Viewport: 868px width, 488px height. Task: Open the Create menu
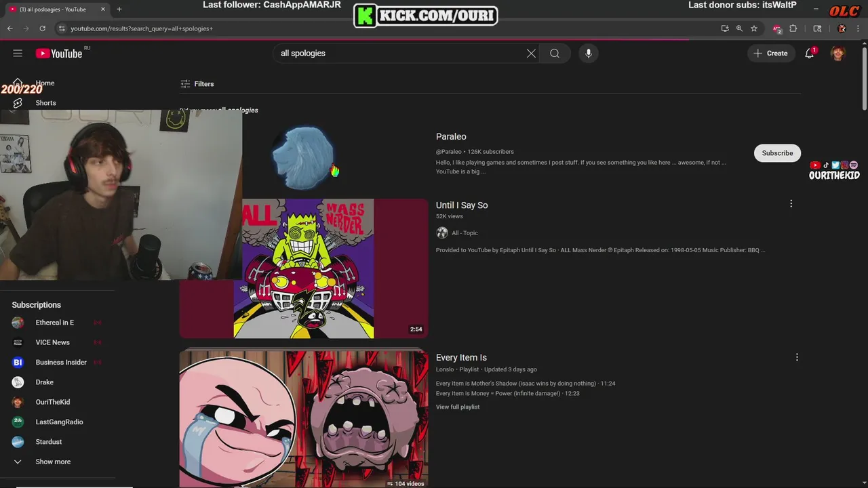tap(770, 54)
